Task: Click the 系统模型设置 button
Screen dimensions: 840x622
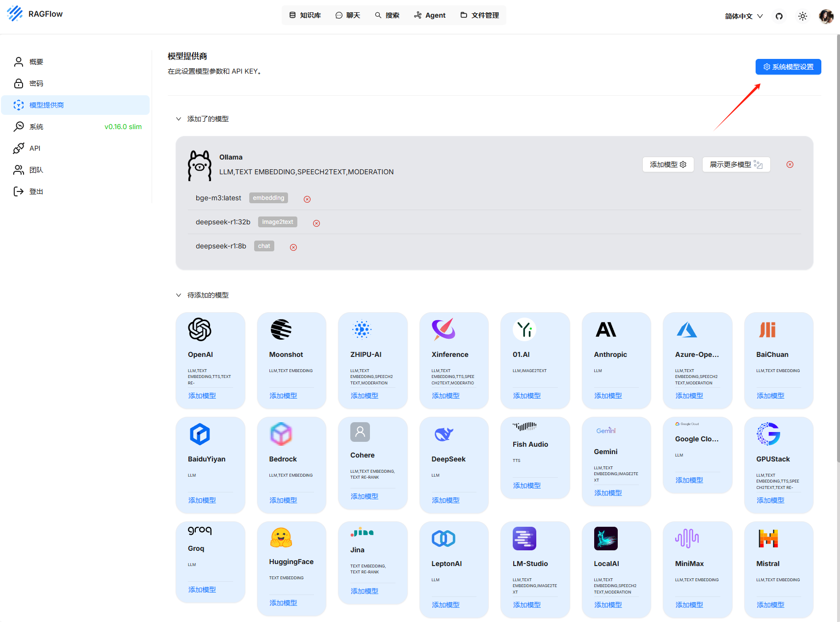Action: (x=788, y=67)
